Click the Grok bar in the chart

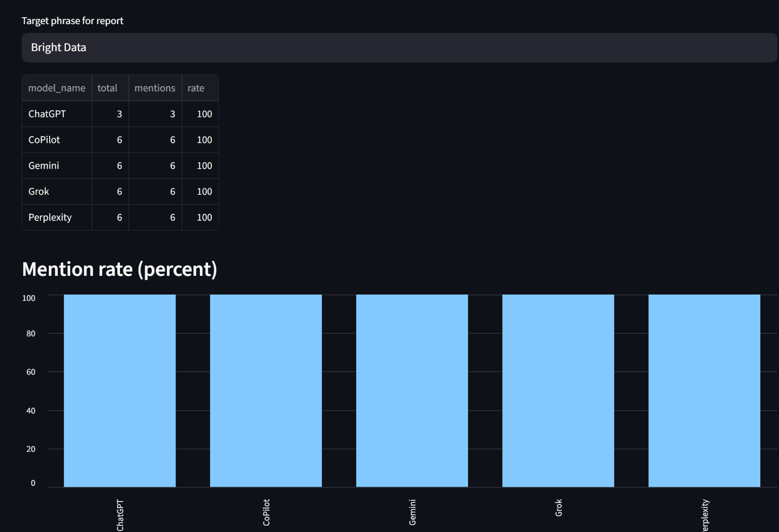(x=558, y=391)
